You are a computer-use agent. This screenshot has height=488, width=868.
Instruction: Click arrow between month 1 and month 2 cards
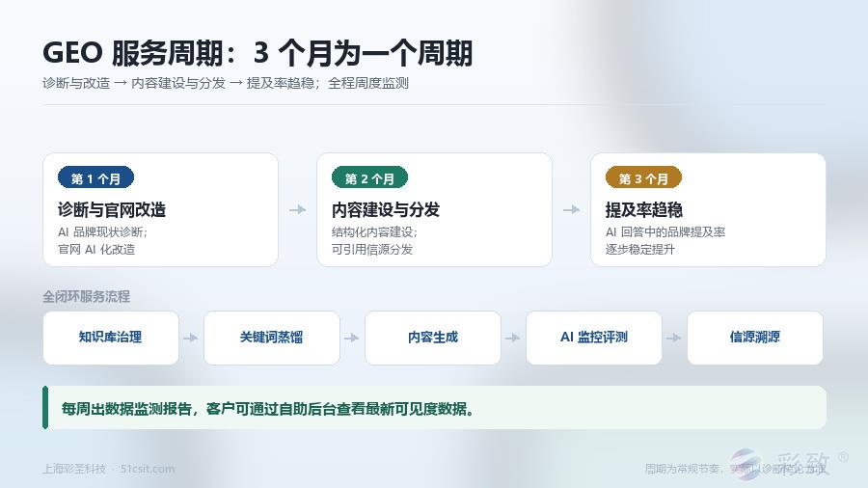click(x=297, y=209)
